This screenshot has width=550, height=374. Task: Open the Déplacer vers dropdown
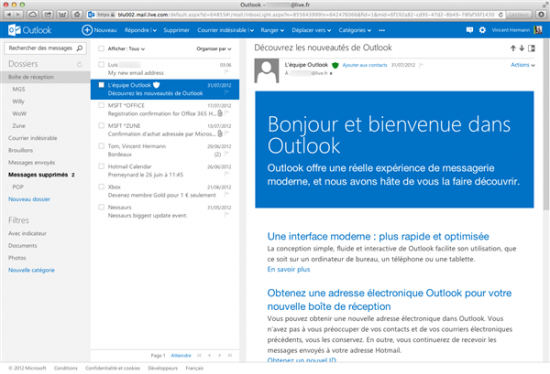pos(311,30)
